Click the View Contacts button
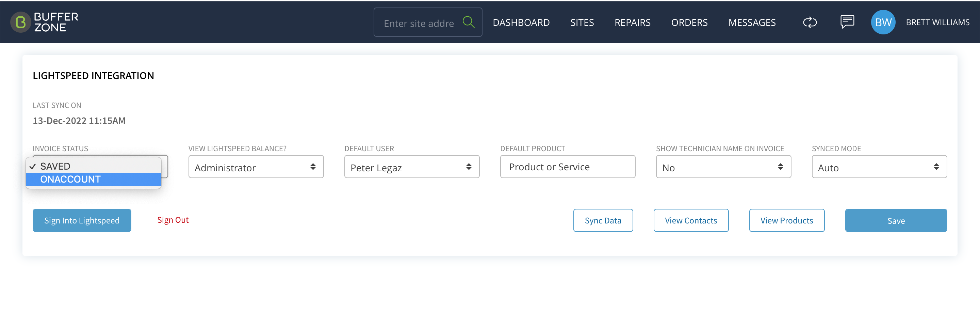Screen dimensions: 980x312 tap(691, 220)
